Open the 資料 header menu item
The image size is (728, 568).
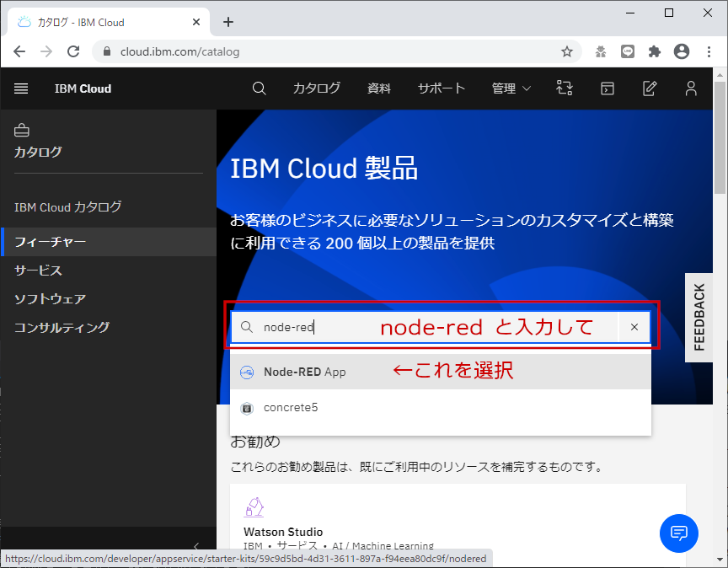[x=379, y=88]
